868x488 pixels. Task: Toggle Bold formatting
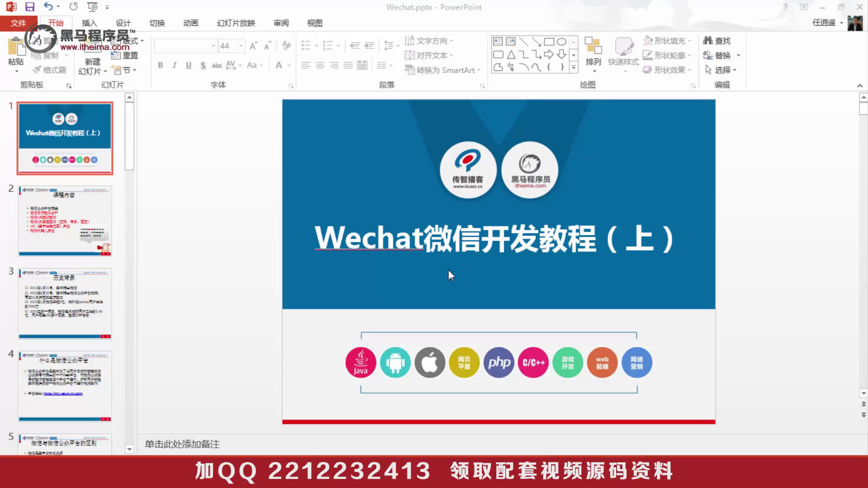[x=160, y=66]
